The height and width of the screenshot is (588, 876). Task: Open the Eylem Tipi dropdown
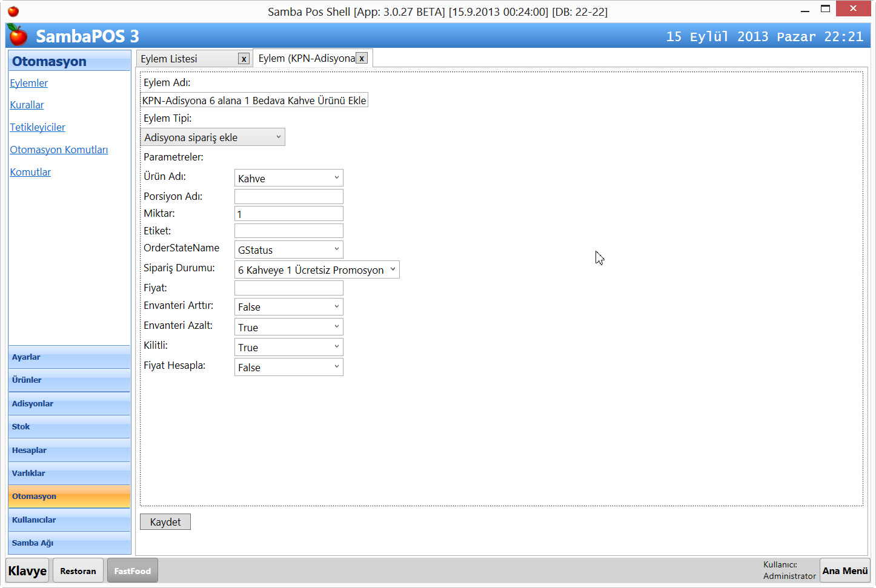pos(213,137)
